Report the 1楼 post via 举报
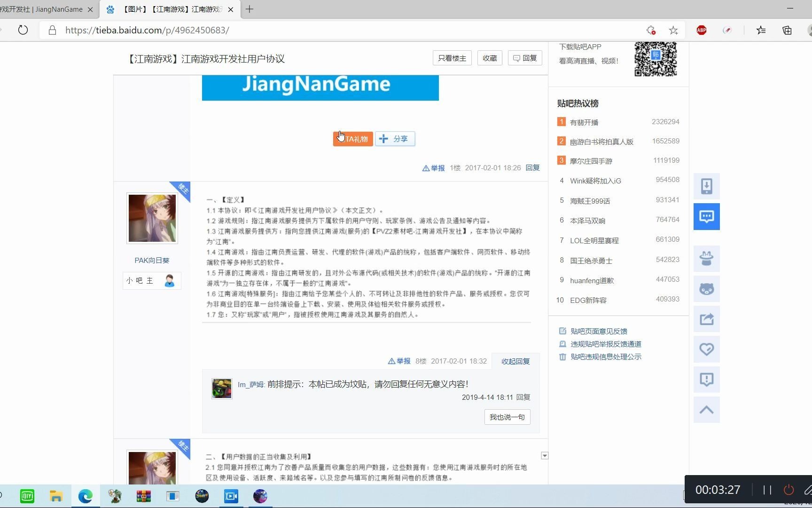812x508 pixels. pyautogui.click(x=433, y=168)
